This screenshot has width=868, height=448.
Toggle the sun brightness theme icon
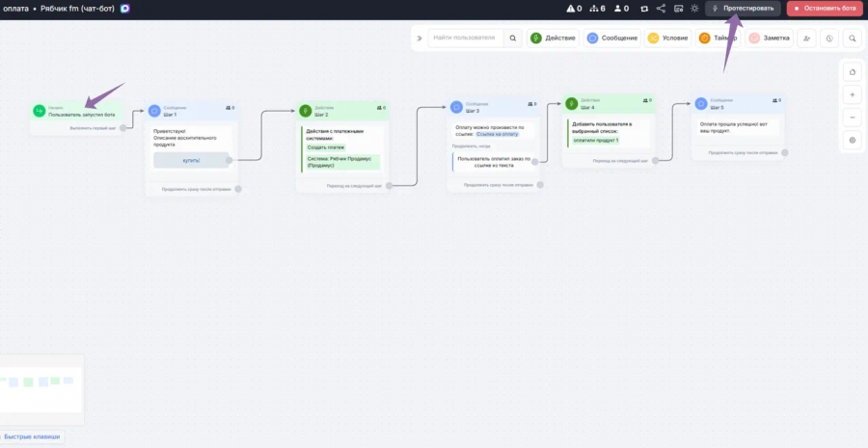click(694, 9)
